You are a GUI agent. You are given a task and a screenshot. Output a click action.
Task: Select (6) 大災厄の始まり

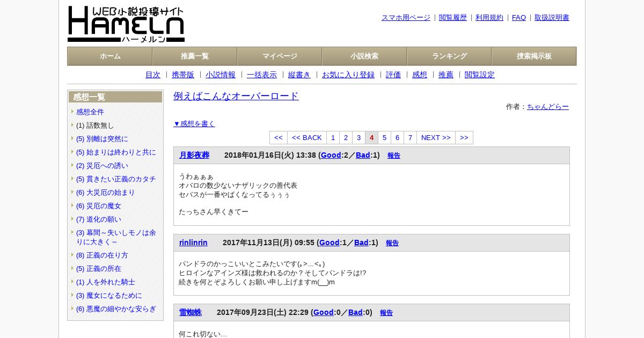(x=106, y=193)
